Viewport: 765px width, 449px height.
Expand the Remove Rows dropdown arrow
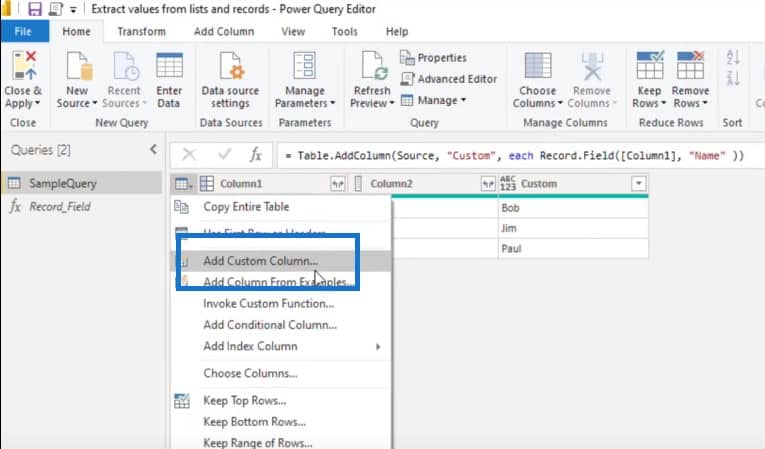coord(705,103)
